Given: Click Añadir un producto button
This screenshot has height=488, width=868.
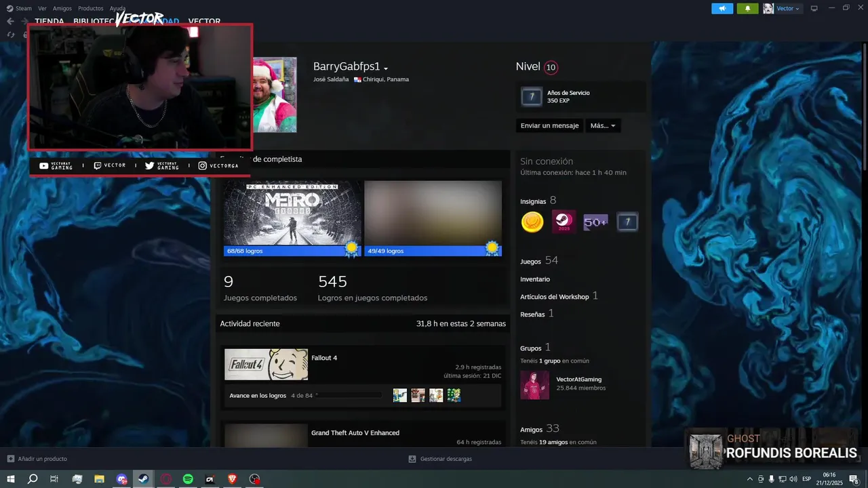Looking at the screenshot, I should [x=37, y=459].
